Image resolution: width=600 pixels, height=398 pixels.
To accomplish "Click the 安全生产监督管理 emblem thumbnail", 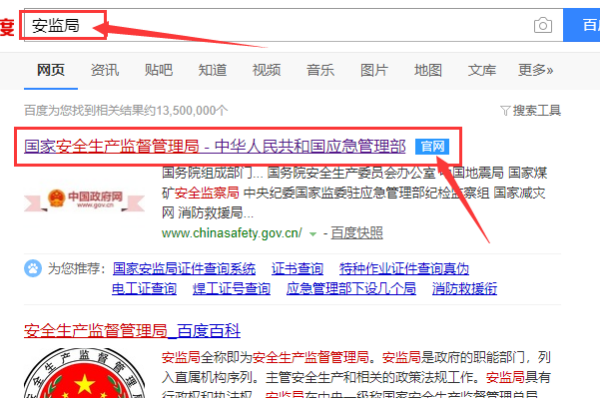I will click(x=84, y=373).
